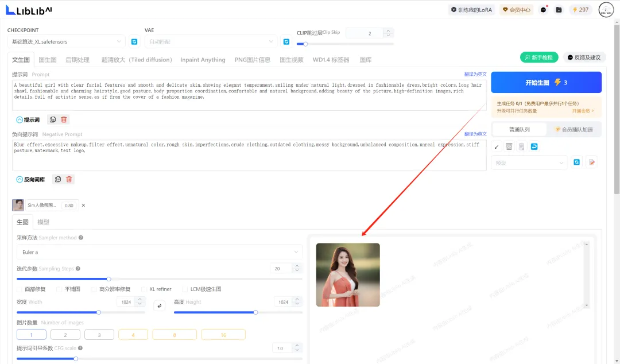Toggle the XL refiner checkbox
Viewport: 620px width, 364px height.
[144, 289]
